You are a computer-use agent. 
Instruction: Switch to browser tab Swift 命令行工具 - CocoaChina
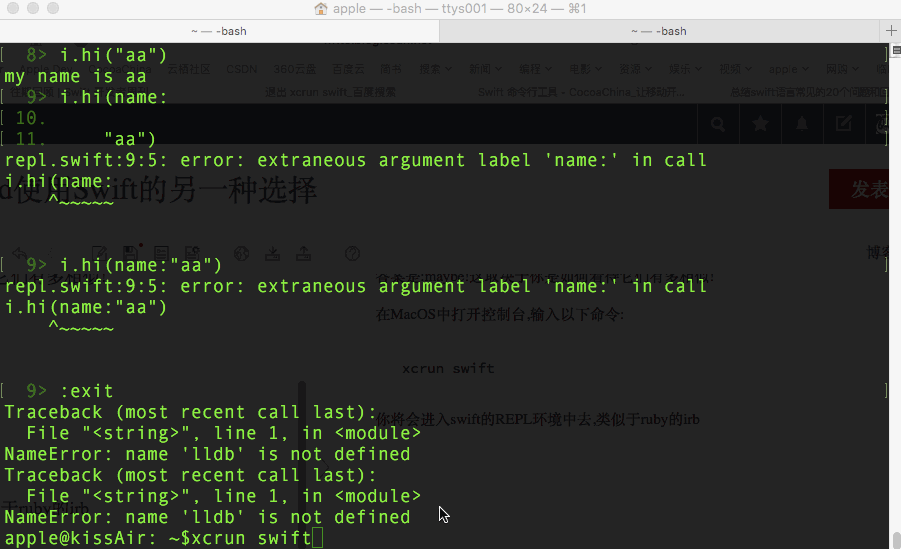coord(581,92)
